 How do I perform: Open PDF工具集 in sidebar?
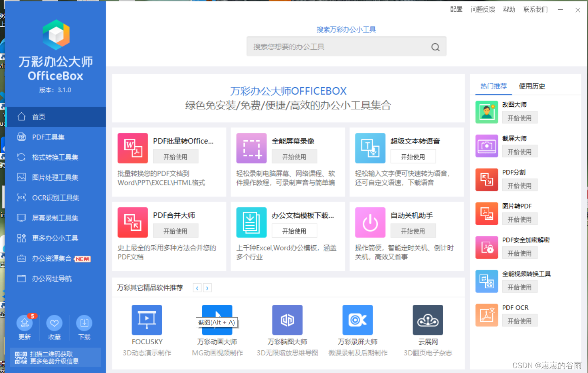55,137
